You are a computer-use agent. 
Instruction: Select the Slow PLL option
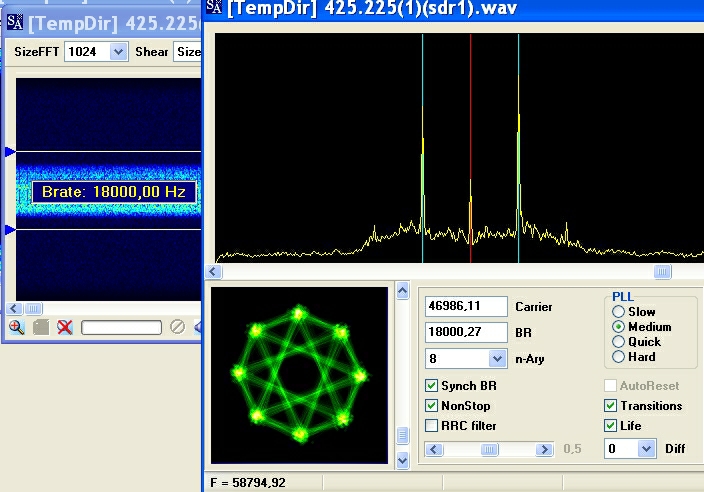point(618,312)
